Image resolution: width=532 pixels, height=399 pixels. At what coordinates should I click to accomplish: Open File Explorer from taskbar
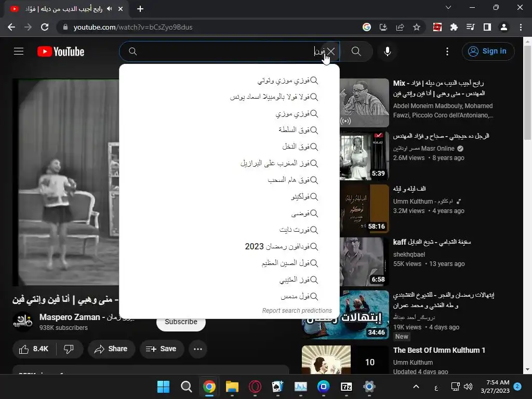232,387
